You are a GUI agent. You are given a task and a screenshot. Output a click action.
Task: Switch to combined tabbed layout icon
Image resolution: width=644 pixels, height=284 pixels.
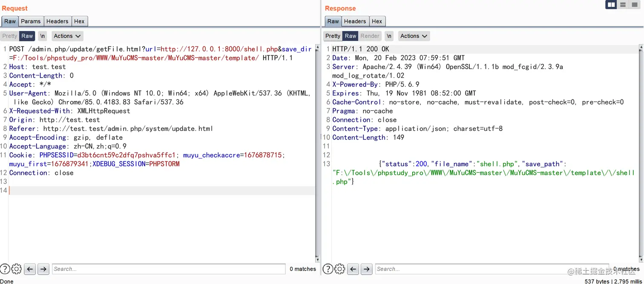(x=634, y=5)
